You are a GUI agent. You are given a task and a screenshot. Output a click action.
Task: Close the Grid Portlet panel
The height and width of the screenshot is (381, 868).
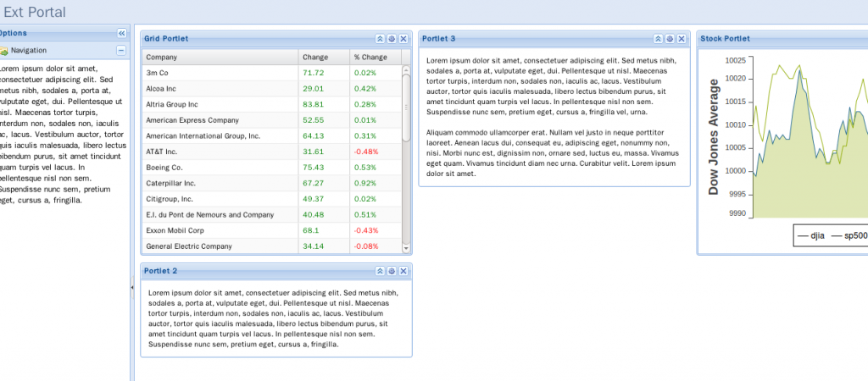click(x=403, y=39)
